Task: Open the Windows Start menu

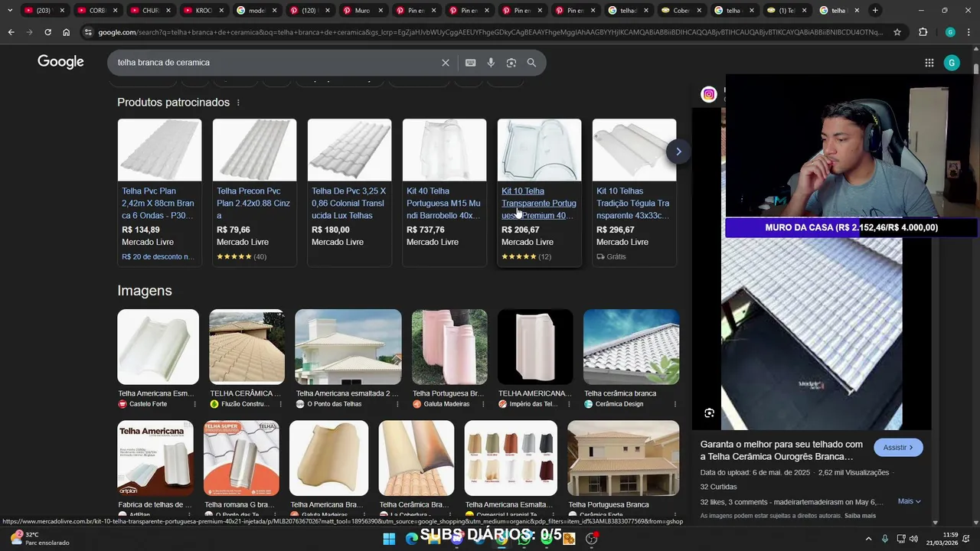Action: (389, 539)
